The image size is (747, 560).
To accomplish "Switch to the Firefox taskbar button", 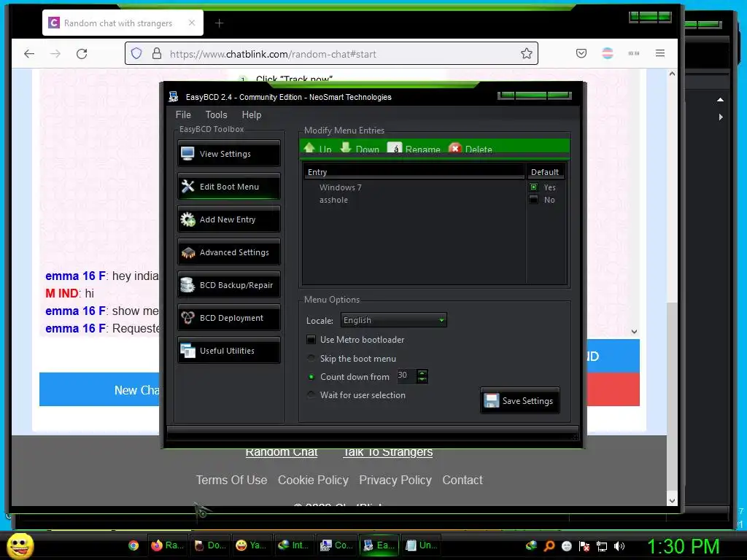I will [x=167, y=545].
